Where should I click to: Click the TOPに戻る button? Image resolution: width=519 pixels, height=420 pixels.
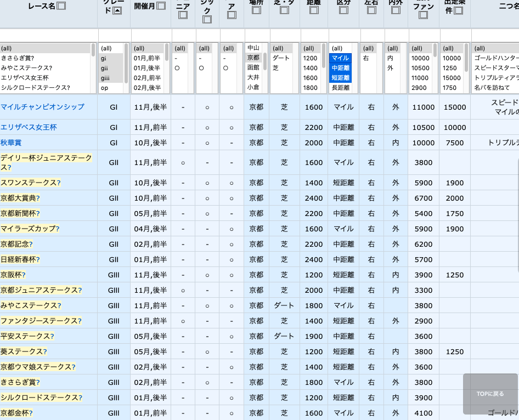490,394
